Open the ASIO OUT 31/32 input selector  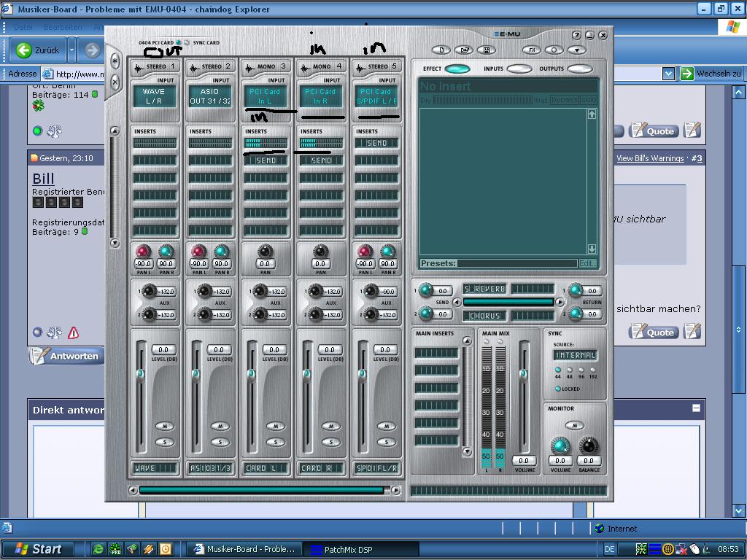[x=209, y=96]
